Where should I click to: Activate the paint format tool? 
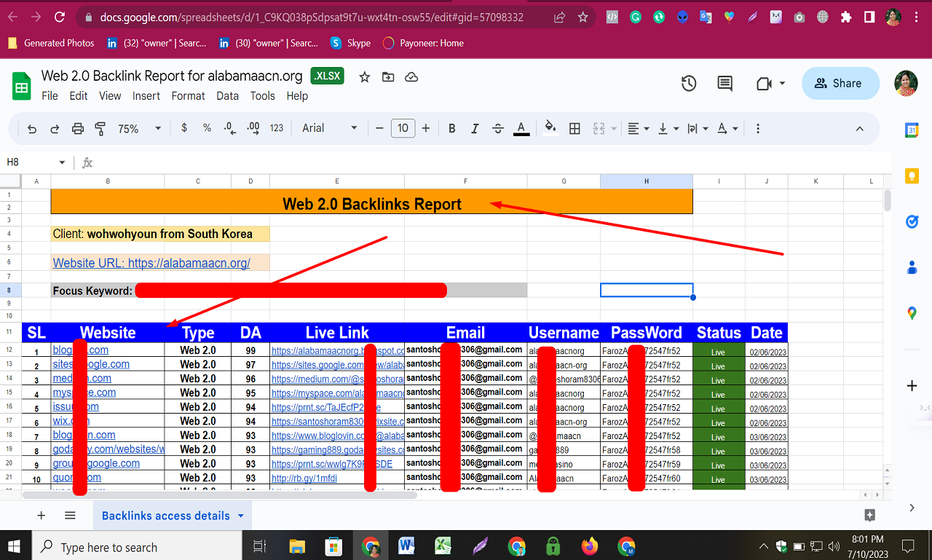click(100, 128)
